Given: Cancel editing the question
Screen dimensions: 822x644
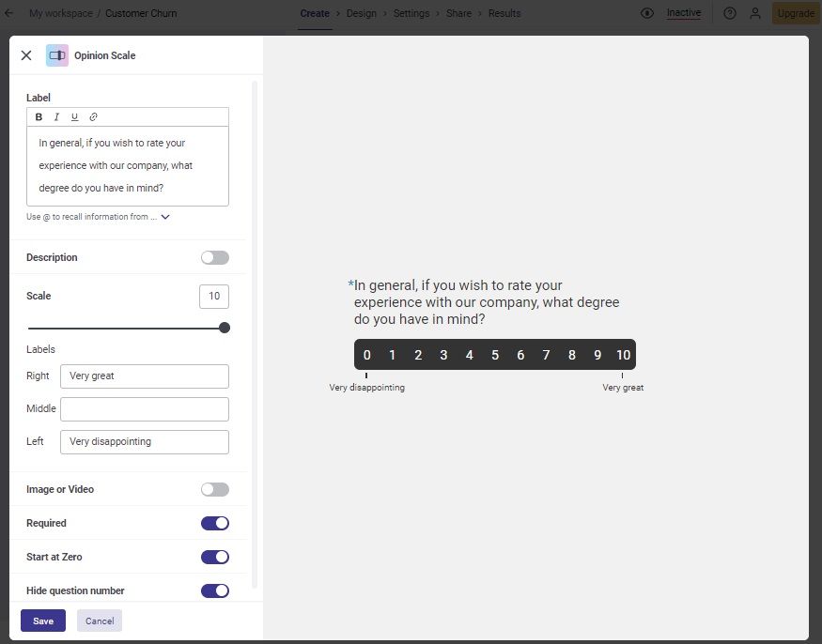Looking at the screenshot, I should pyautogui.click(x=100, y=621).
